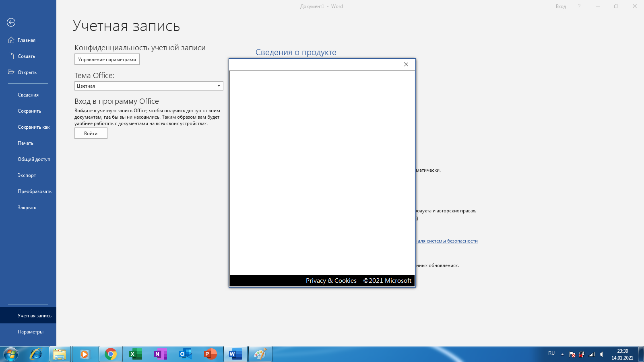
Task: Choose Сохранить как option
Action: click(28, 127)
